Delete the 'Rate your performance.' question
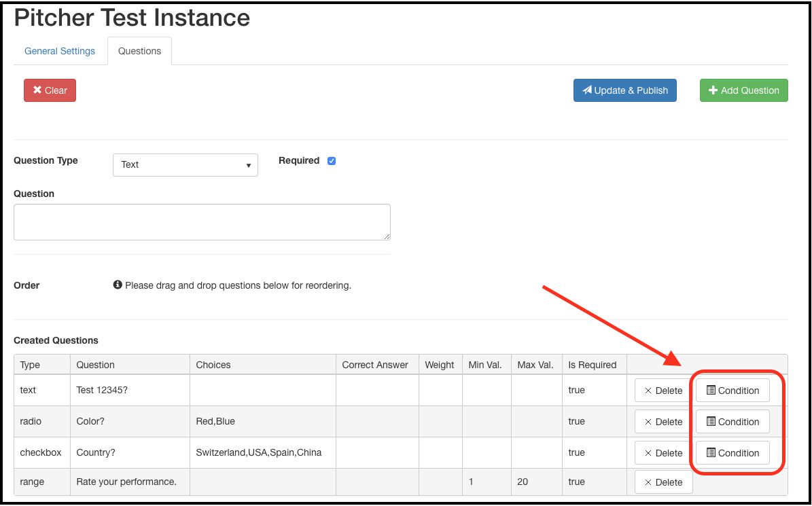Image resolution: width=812 pixels, height=506 pixels. [x=663, y=482]
